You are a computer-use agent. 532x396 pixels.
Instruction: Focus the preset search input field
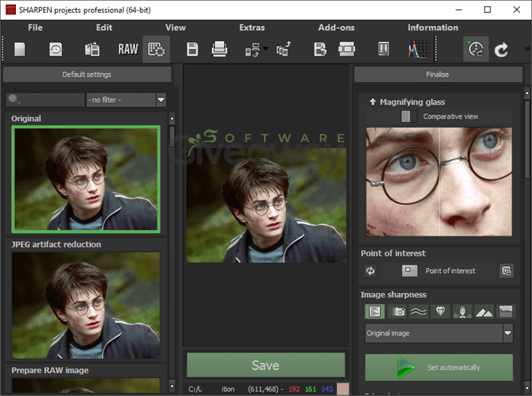[x=45, y=100]
